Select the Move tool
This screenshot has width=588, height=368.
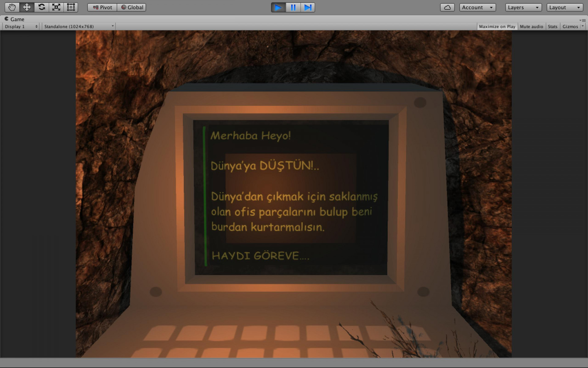(x=27, y=7)
